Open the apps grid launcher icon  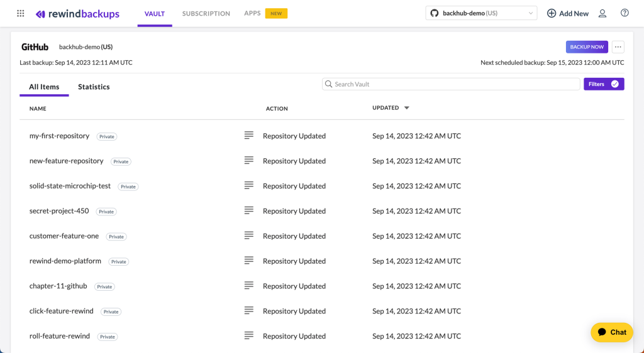[x=21, y=14]
